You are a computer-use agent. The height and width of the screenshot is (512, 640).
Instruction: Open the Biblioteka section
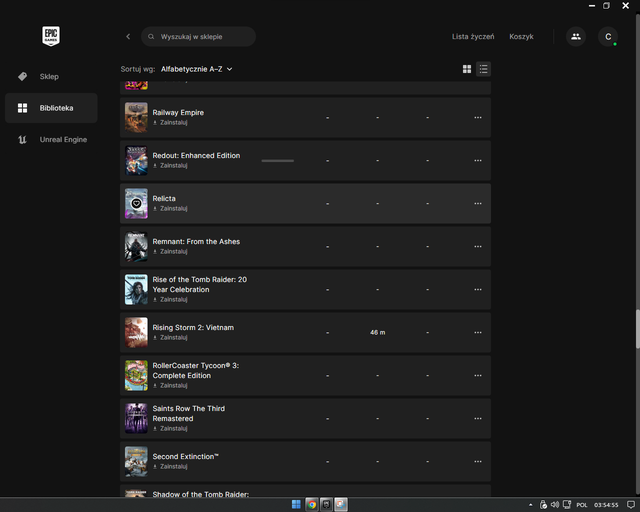(51, 108)
